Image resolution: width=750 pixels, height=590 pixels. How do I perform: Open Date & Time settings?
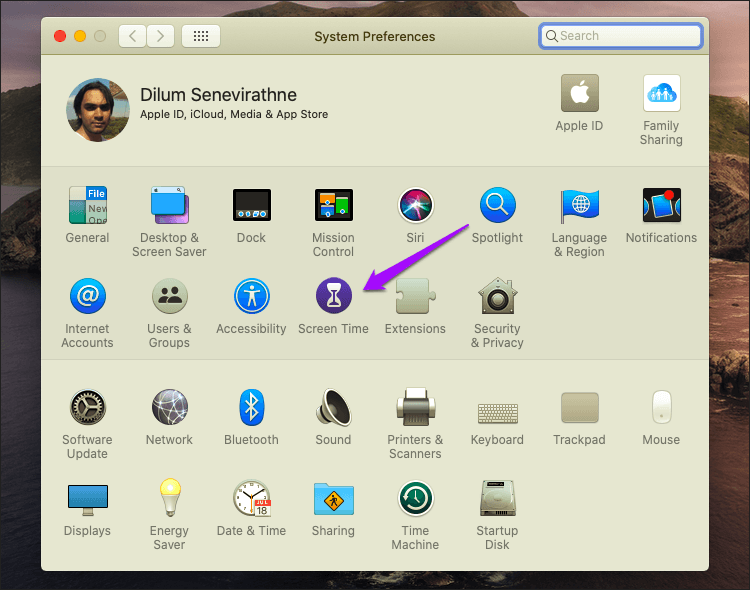pos(252,498)
